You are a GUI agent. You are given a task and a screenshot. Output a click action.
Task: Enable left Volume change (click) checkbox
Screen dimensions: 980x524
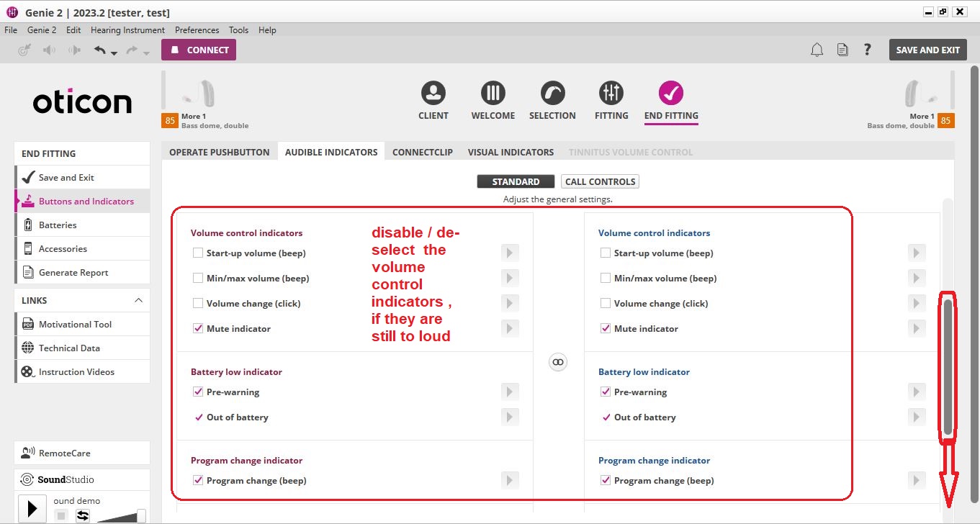click(x=198, y=303)
